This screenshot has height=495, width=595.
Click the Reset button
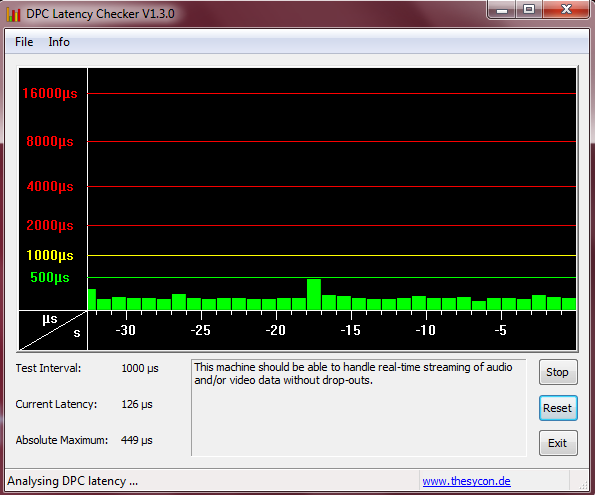click(x=558, y=408)
